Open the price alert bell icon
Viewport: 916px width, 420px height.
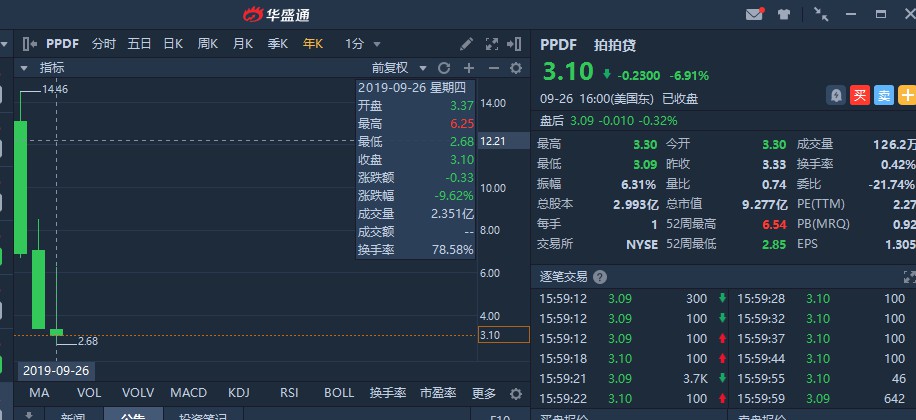click(x=834, y=95)
